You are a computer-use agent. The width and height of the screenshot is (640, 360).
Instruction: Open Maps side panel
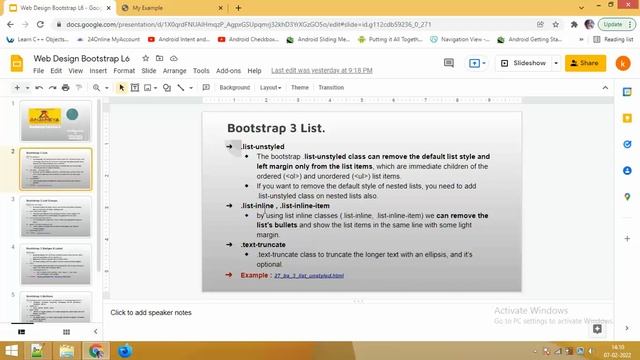pyautogui.click(x=627, y=197)
